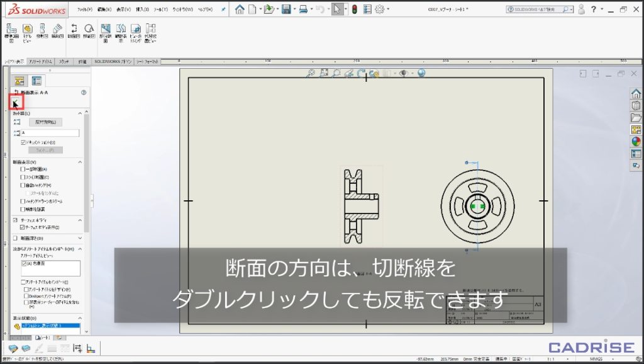Open the dropdown arrow beside Print icon
This screenshot has width=644, height=364.
(x=313, y=9)
